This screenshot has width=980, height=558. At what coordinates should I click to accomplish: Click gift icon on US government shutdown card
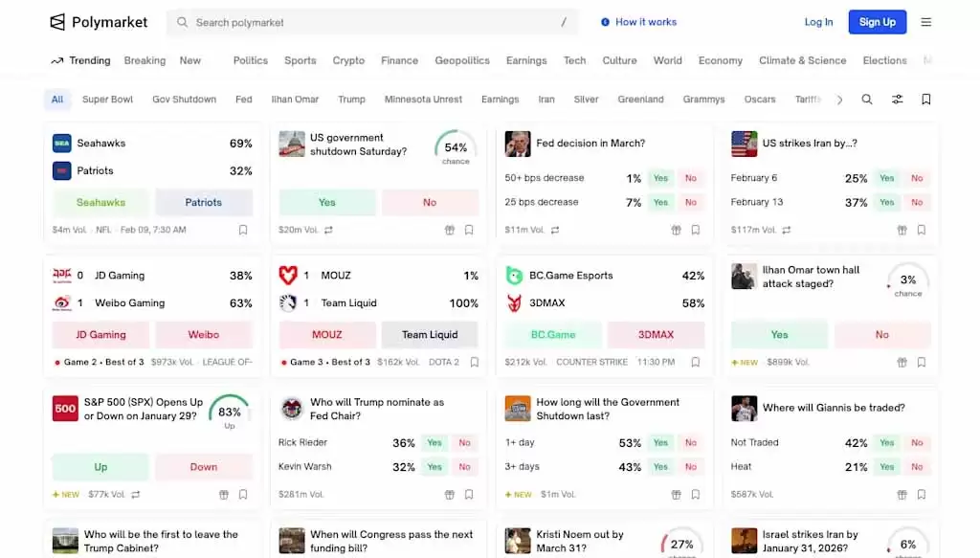click(x=450, y=230)
